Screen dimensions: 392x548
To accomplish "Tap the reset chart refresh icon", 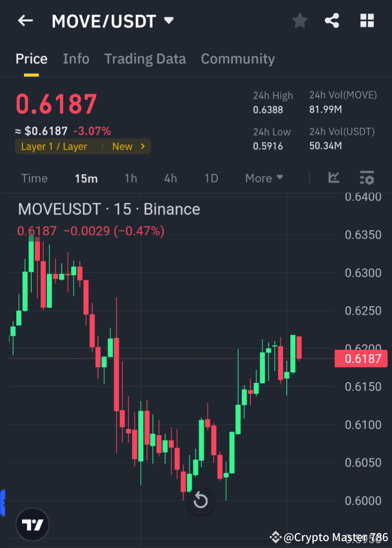I will (x=200, y=500).
